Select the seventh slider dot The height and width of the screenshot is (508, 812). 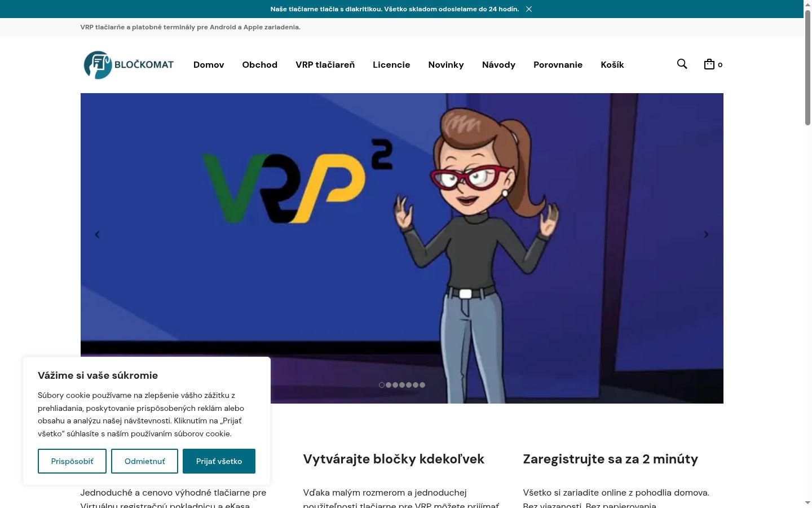pyautogui.click(x=422, y=385)
